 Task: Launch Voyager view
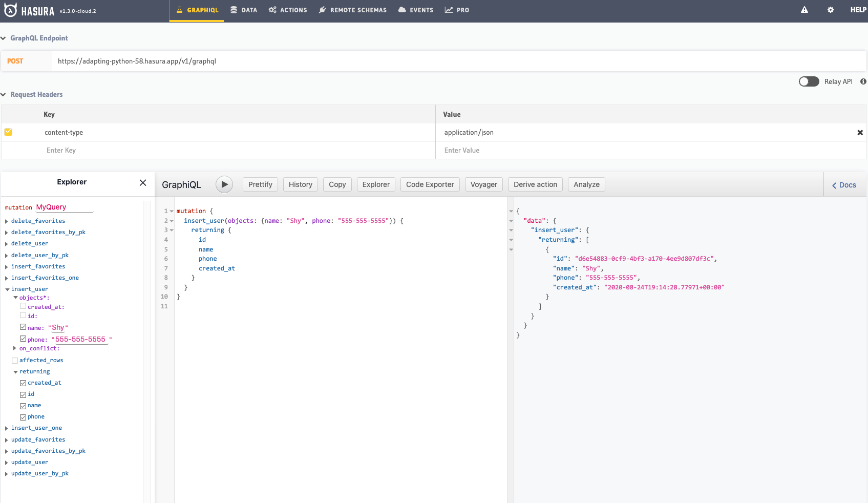[x=484, y=184]
